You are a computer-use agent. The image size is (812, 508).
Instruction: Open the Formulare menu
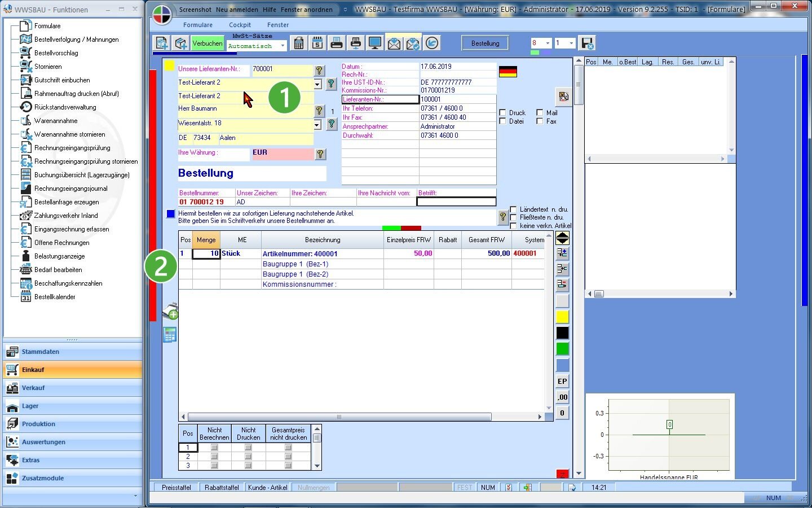pyautogui.click(x=198, y=25)
